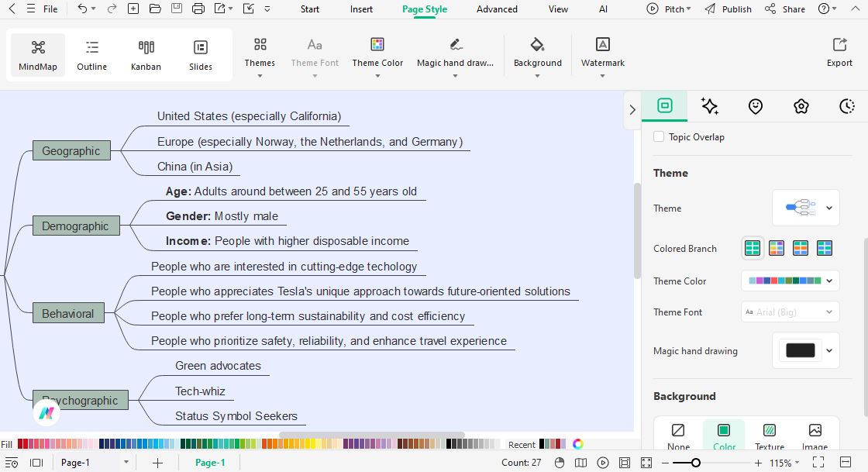Click the page list icon in bottom left
Image resolution: width=868 pixels, height=472 pixels.
coord(11,463)
